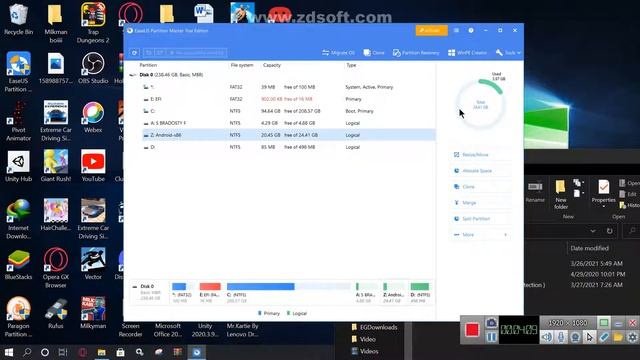Click the Undo arrow in EaseUS toolbar

point(149,53)
